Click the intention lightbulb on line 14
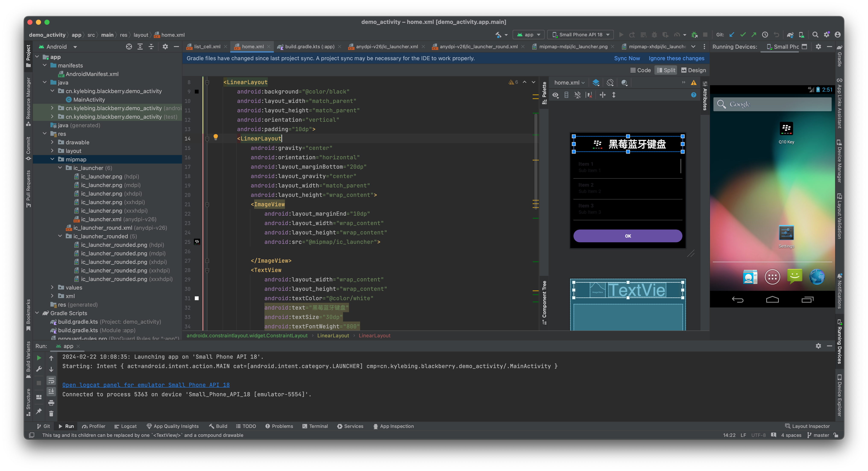This screenshot has width=868, height=471. tap(216, 137)
